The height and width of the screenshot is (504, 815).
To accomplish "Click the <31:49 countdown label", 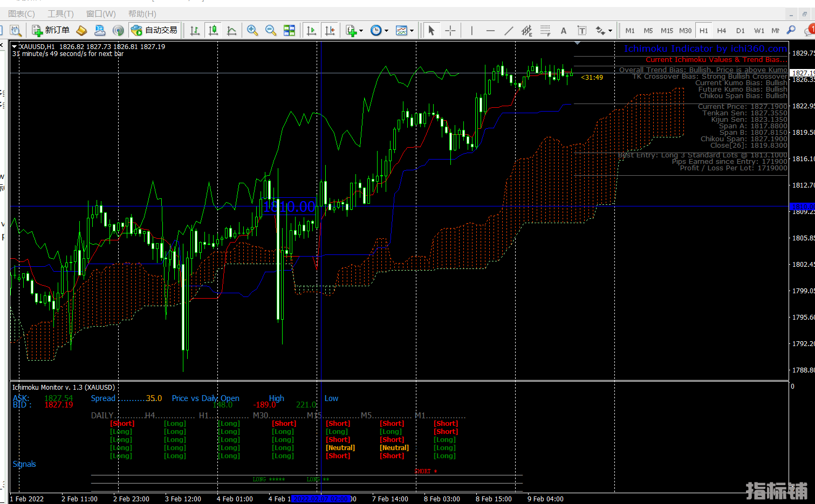I will pos(592,78).
